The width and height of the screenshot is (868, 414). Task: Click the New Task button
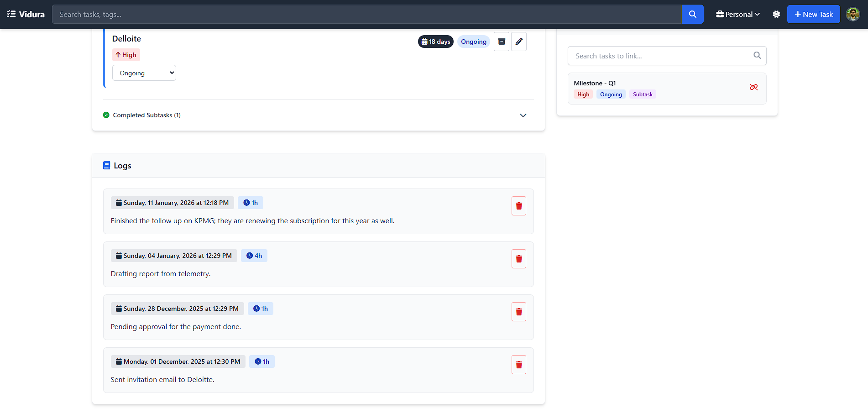(x=813, y=14)
